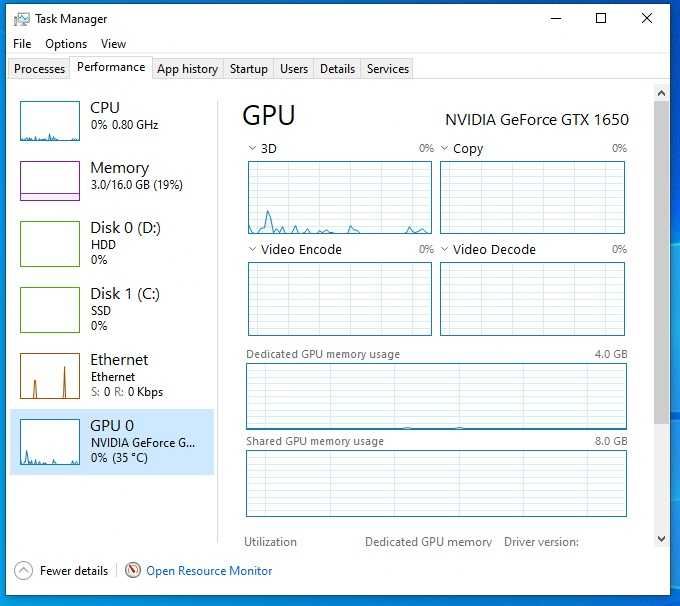The width and height of the screenshot is (680, 606).
Task: Expand the Video Encode engine dropdown
Action: tap(252, 250)
